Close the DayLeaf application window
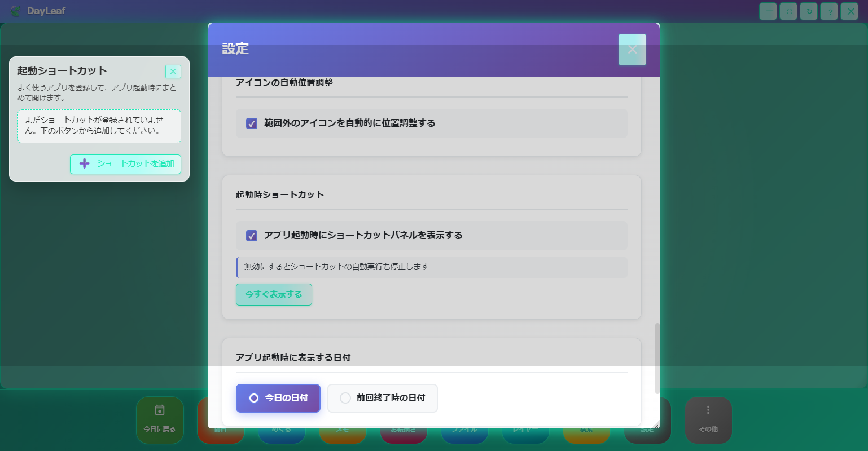The width and height of the screenshot is (868, 451). tap(849, 11)
